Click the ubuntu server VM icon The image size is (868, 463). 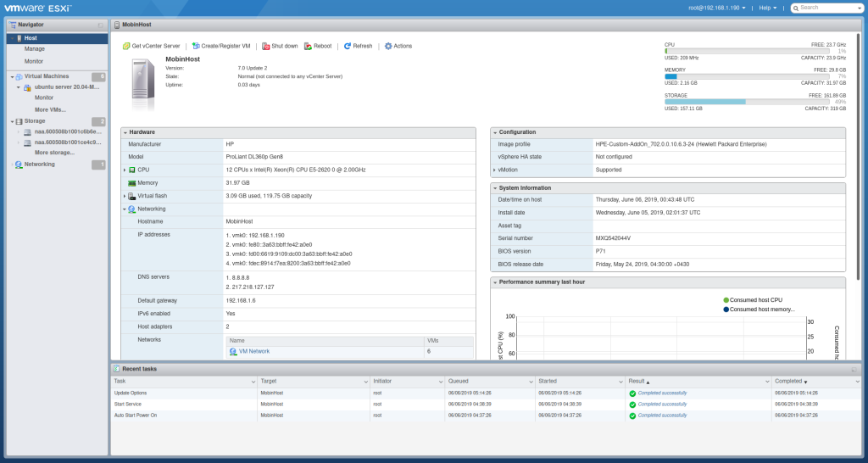[26, 87]
